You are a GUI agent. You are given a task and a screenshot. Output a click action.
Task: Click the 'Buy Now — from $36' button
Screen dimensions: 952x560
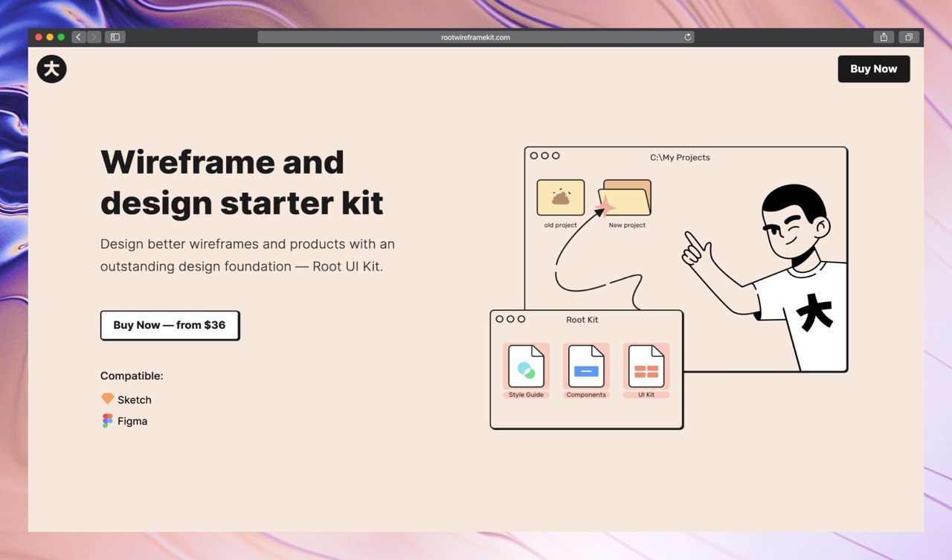click(x=170, y=325)
